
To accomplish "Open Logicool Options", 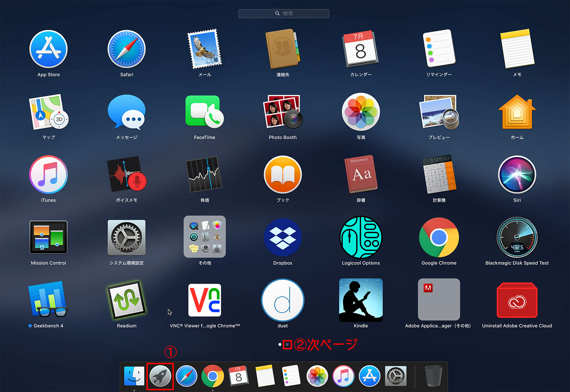I will (x=361, y=237).
